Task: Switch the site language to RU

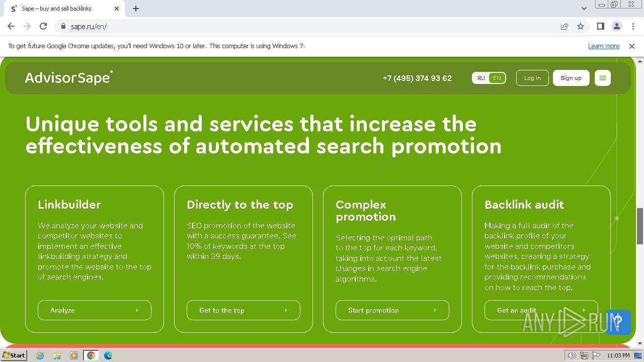Action: click(481, 78)
